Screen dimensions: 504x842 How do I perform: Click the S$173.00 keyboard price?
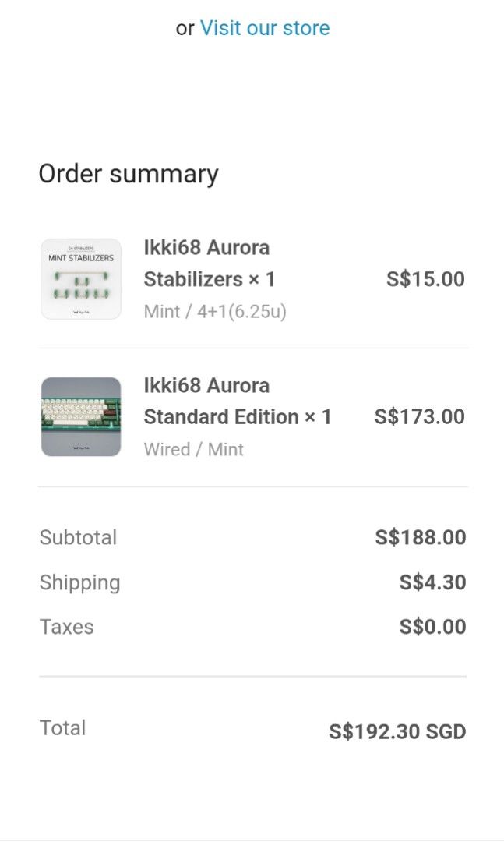click(419, 416)
